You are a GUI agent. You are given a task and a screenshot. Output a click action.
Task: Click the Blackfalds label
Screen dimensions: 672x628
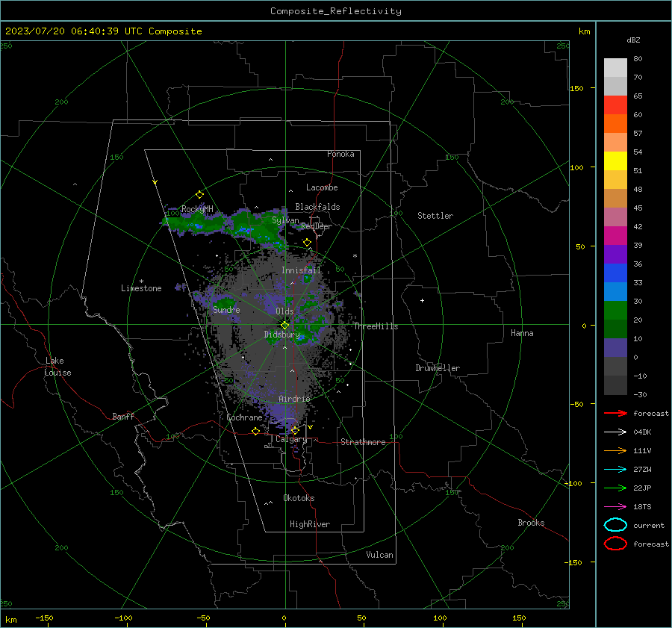click(317, 207)
